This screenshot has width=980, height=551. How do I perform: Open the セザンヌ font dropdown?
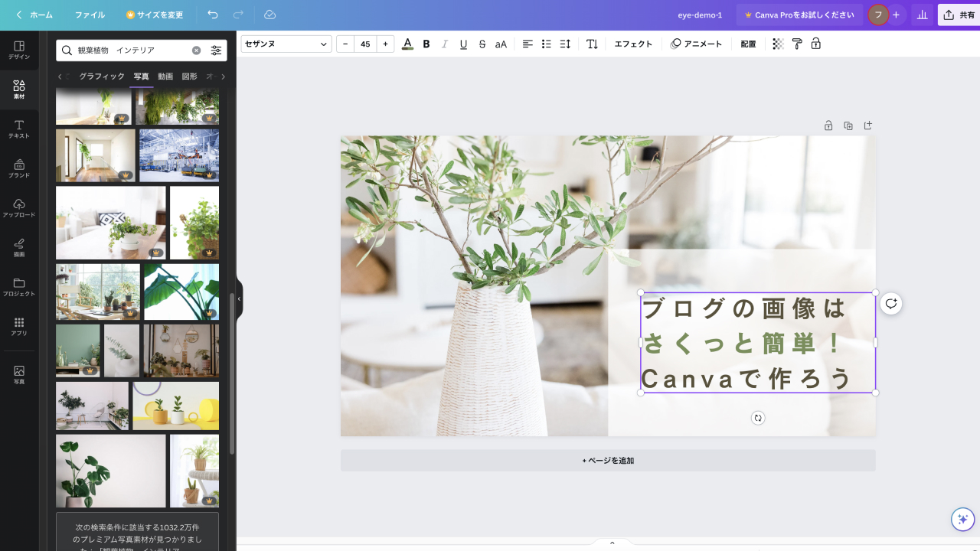point(286,44)
